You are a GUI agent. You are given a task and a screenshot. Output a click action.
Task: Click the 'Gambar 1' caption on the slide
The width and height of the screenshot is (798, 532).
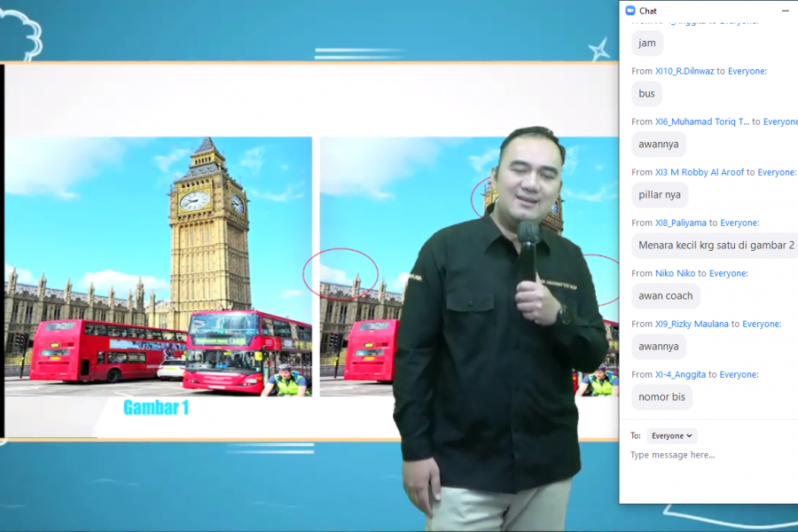[x=156, y=408]
